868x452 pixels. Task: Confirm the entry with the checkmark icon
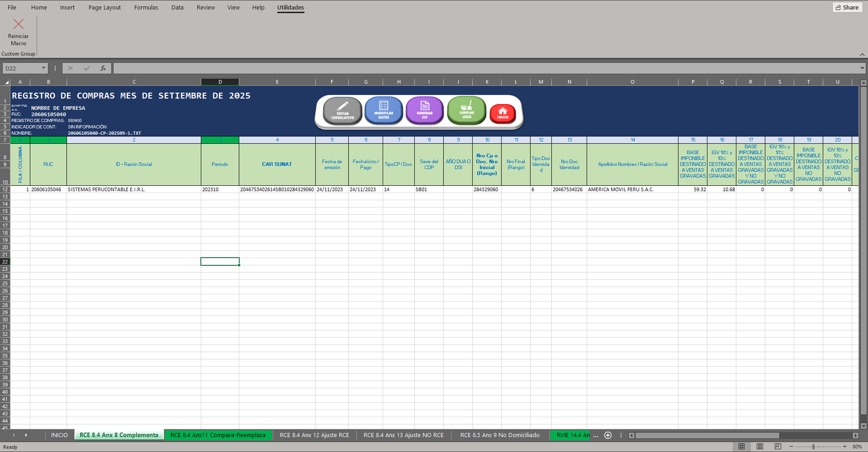87,68
